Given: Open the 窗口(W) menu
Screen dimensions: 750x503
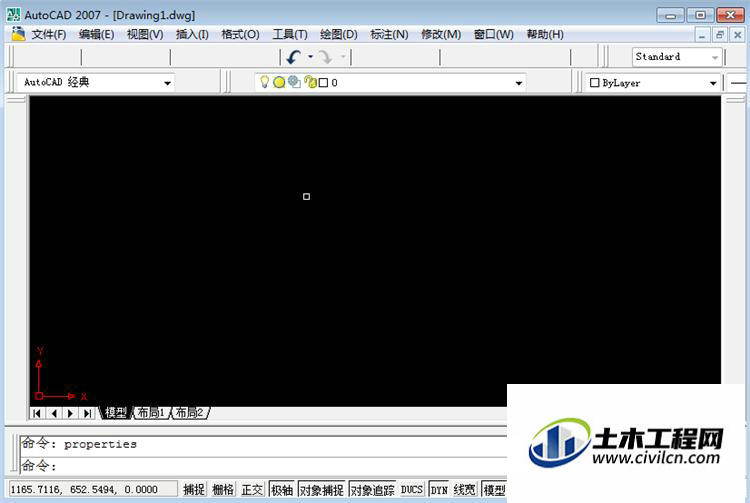Looking at the screenshot, I should (493, 34).
